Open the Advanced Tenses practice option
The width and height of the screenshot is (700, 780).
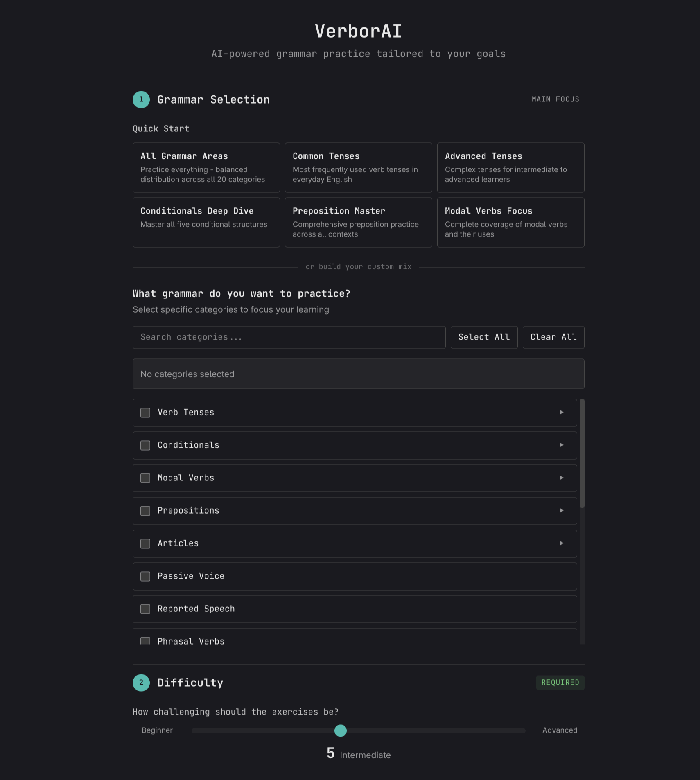click(x=510, y=167)
